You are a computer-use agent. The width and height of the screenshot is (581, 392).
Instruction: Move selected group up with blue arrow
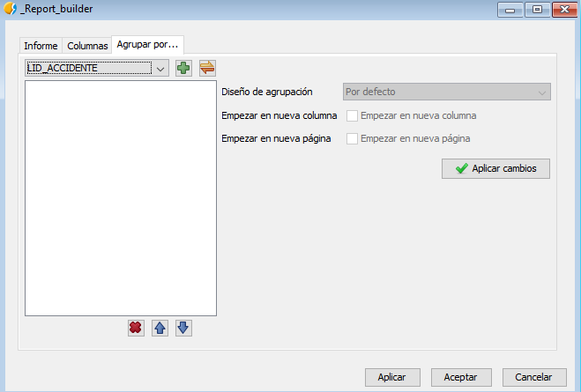tap(160, 328)
